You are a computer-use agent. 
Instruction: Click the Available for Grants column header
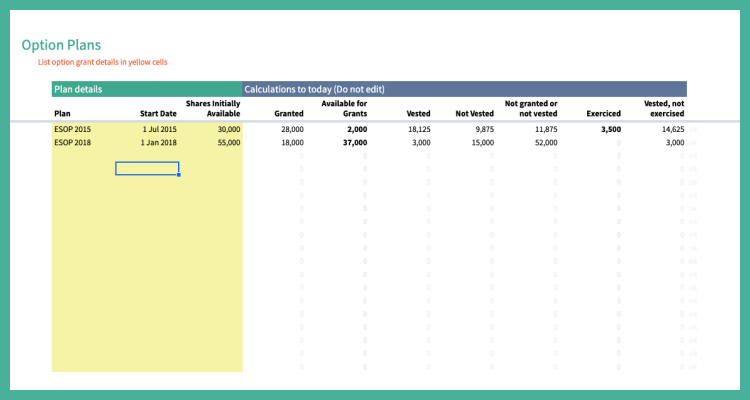pos(344,109)
